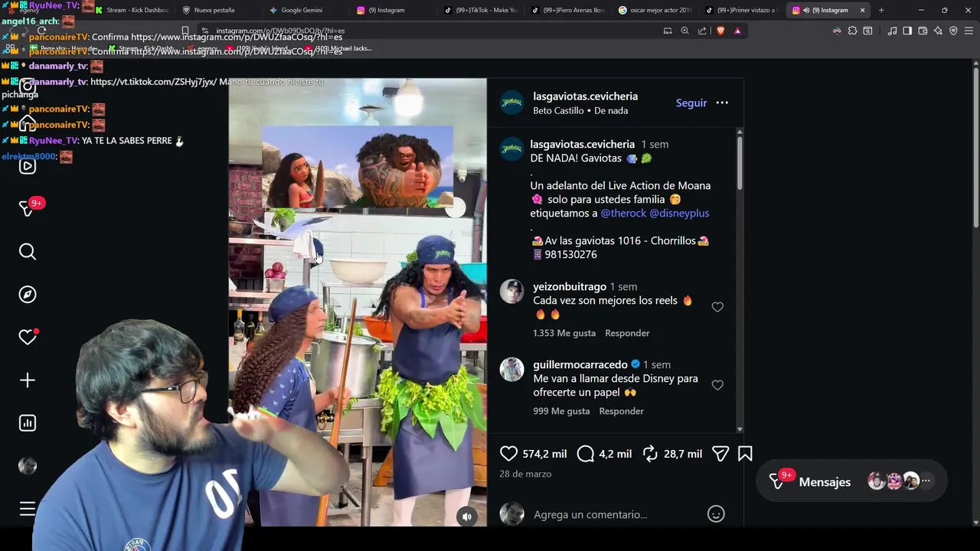Click the Brave Shields lion icon
This screenshot has width=980, height=551.
pyautogui.click(x=720, y=31)
